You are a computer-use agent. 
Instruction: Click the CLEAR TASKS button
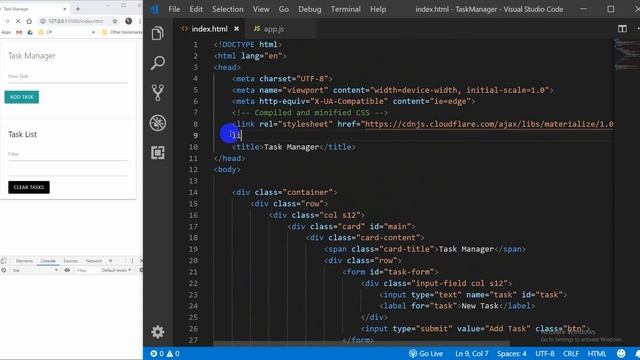pyautogui.click(x=29, y=187)
